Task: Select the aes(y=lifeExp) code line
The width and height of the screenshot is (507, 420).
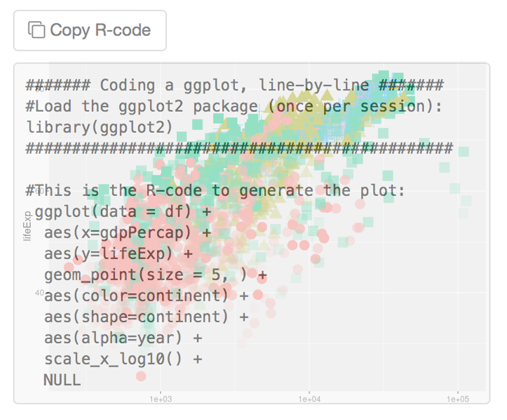Action: click(118, 254)
